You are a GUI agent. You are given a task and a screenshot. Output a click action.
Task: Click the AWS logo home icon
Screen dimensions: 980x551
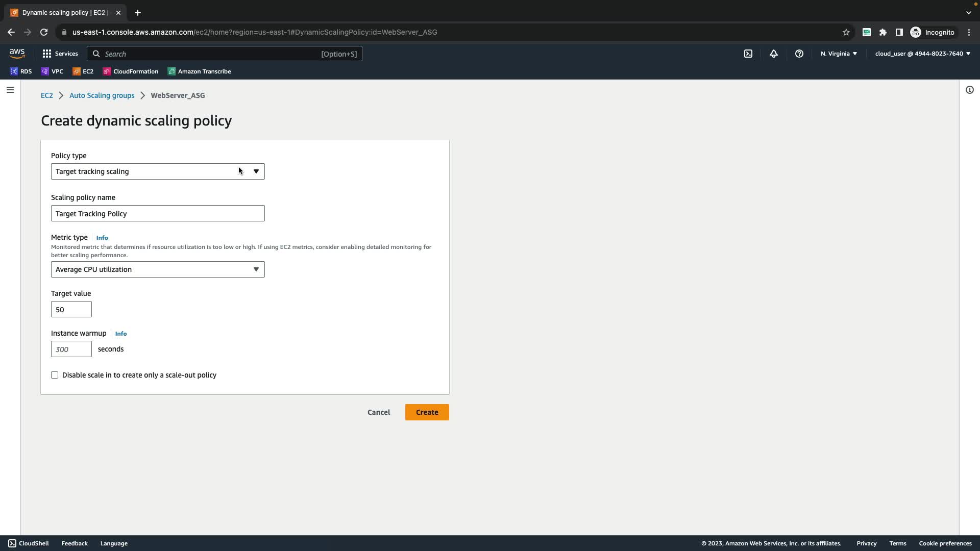(17, 54)
